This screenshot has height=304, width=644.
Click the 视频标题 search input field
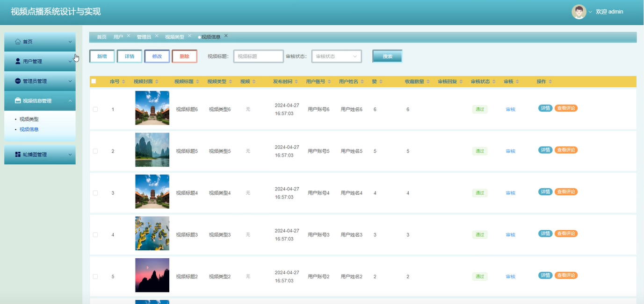point(259,56)
